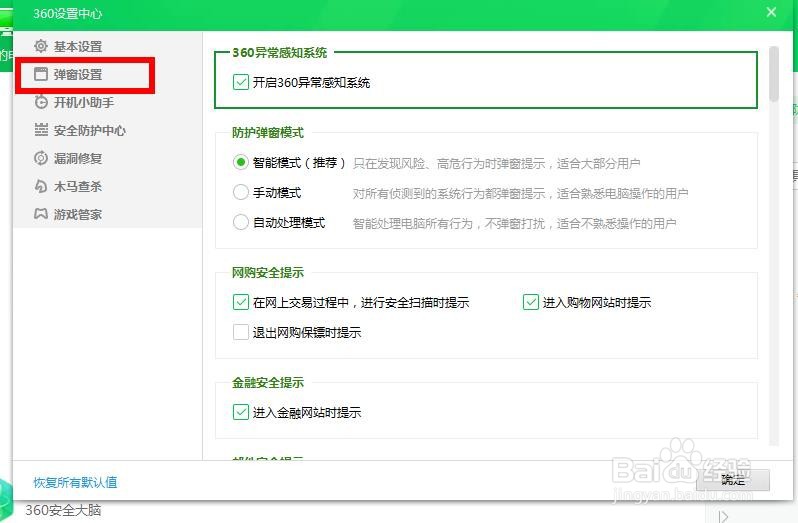This screenshot has width=798, height=523.
Task: Click the shield-list icon beside 安全防护中心
Action: pyautogui.click(x=41, y=130)
